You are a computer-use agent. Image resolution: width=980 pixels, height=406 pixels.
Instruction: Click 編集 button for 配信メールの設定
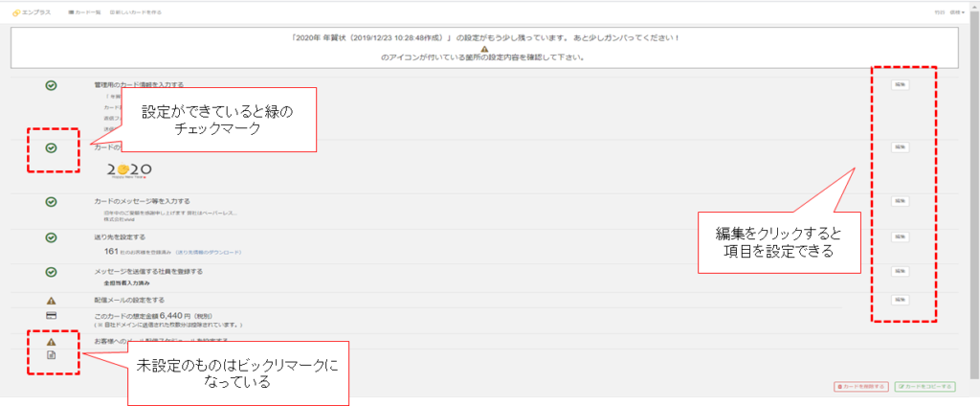900,300
